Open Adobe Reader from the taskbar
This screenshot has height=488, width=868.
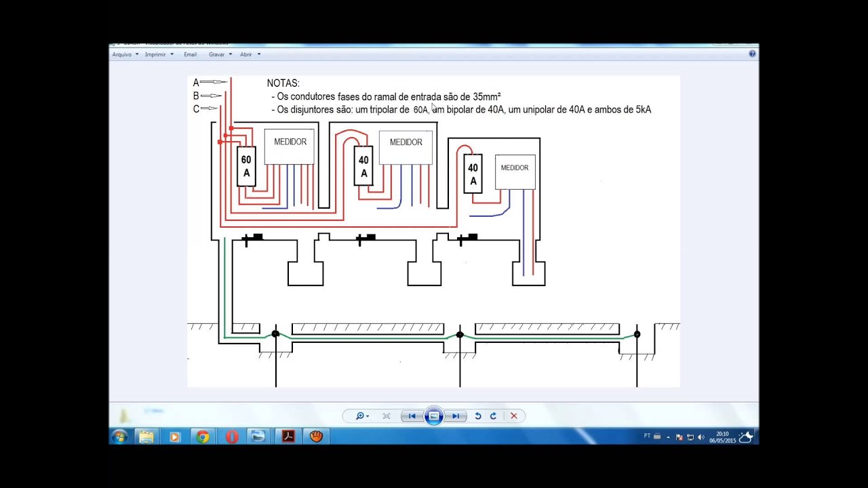pos(288,436)
